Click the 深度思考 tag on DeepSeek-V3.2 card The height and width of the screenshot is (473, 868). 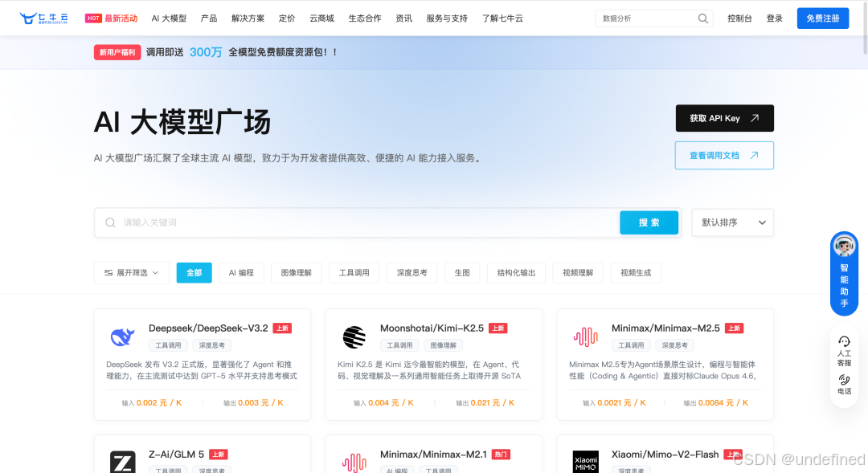tap(212, 345)
